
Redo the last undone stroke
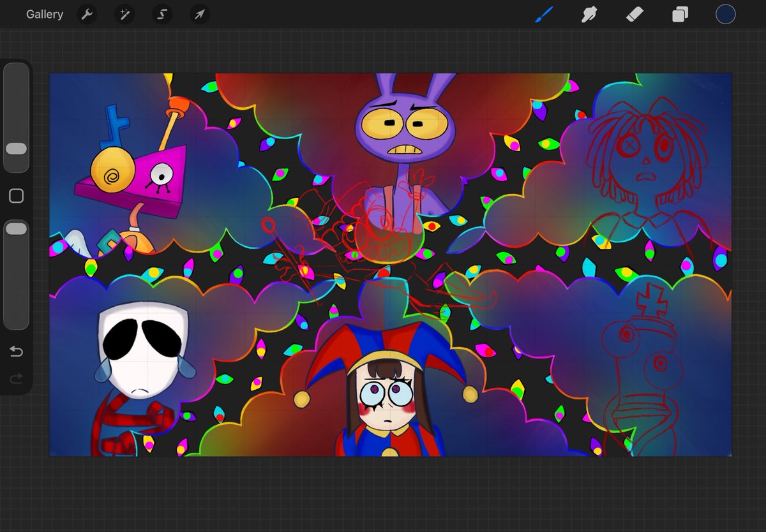coord(16,379)
